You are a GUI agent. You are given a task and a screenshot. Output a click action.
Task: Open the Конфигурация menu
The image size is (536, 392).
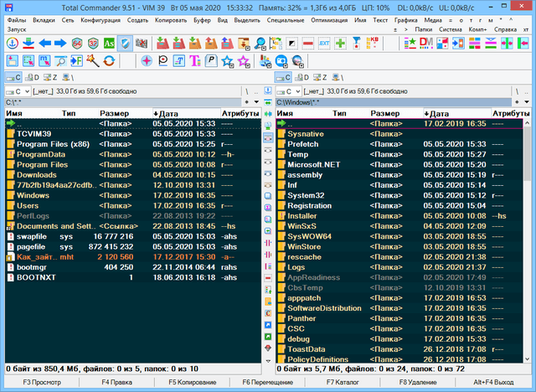click(x=100, y=18)
